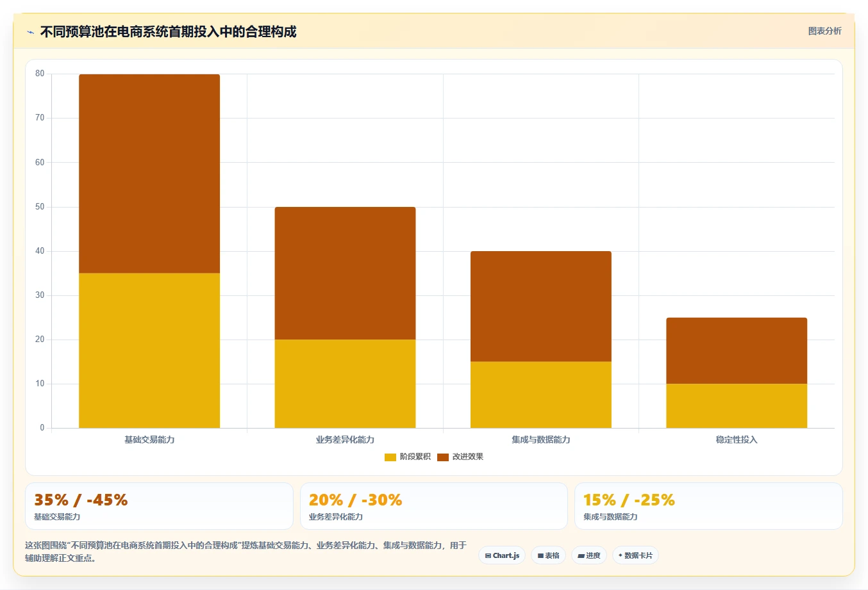This screenshot has width=868, height=590.
Task: Select the 表格 tag pill
Action: [x=548, y=555]
